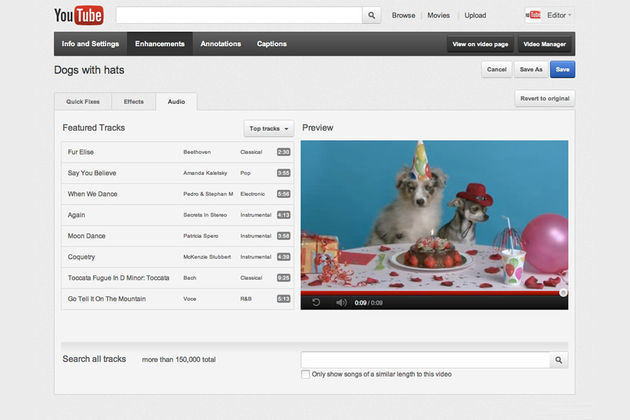Open the Video Manager
630x420 pixels.
[x=546, y=44]
